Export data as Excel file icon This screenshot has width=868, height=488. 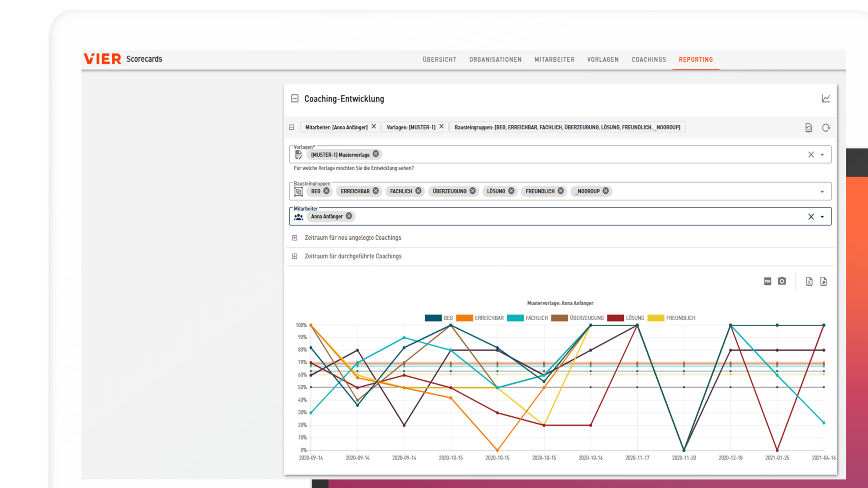[809, 281]
